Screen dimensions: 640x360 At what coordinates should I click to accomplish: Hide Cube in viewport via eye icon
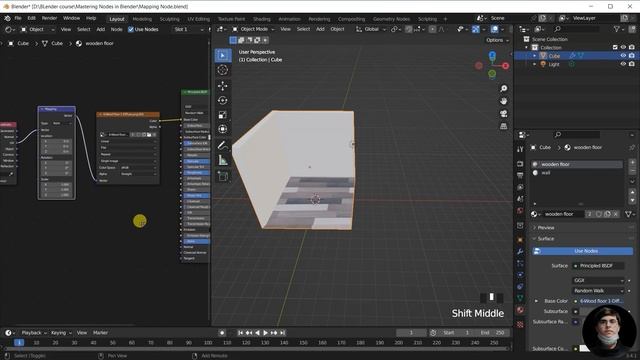pyautogui.click(x=623, y=56)
